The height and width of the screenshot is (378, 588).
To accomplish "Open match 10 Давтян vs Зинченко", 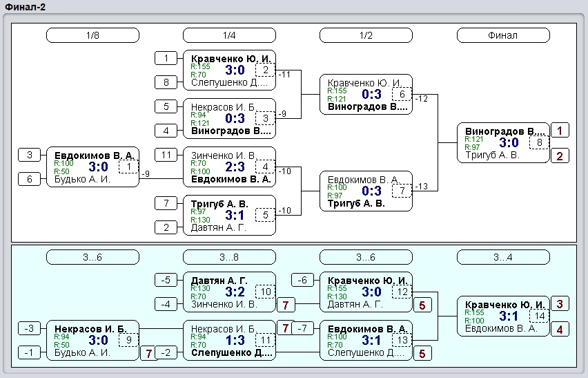I will point(229,292).
